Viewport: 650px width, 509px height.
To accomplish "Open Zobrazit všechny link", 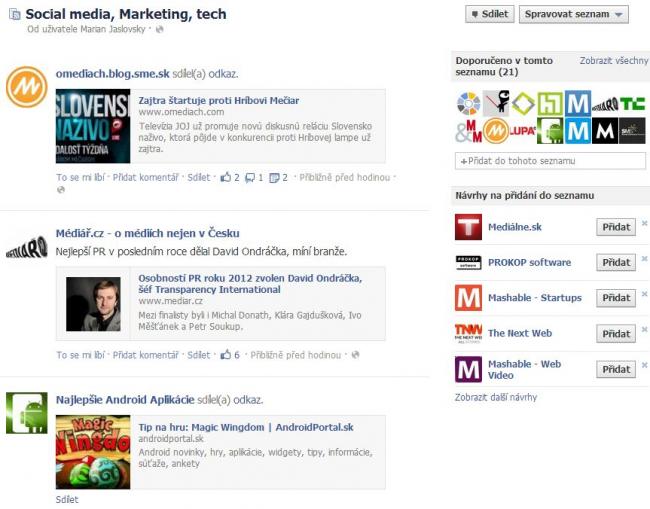I will [614, 61].
